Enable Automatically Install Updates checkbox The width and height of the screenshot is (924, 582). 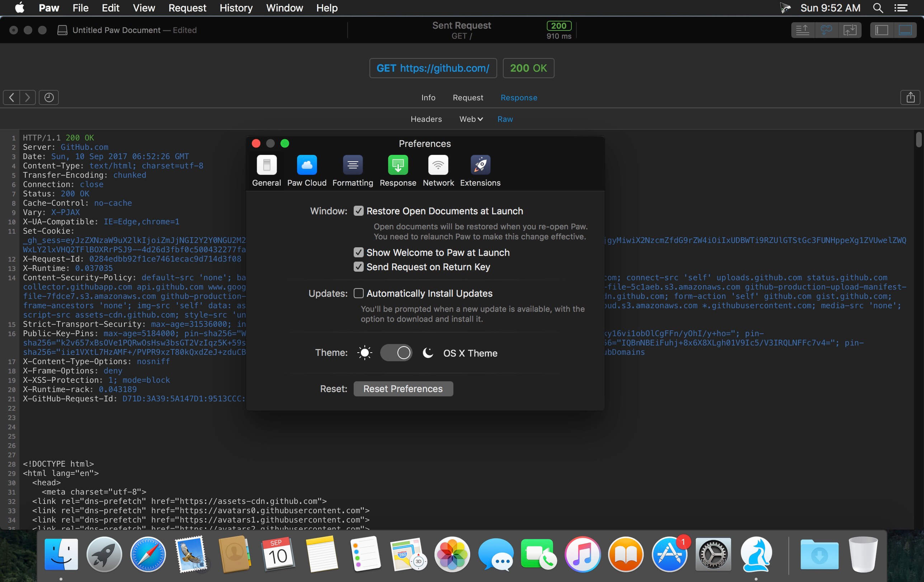(358, 293)
